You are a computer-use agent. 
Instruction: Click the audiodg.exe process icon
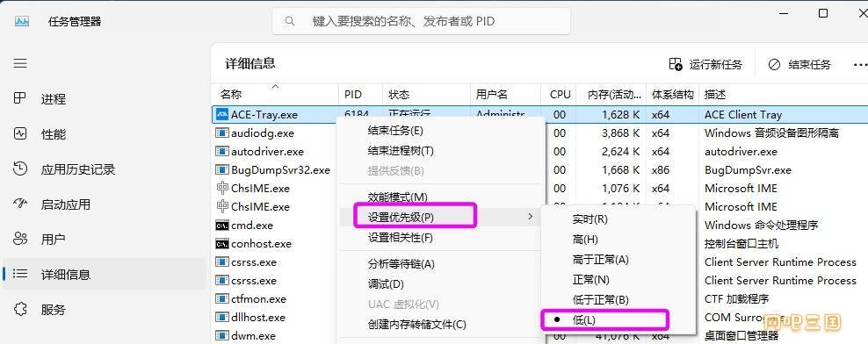(x=222, y=133)
